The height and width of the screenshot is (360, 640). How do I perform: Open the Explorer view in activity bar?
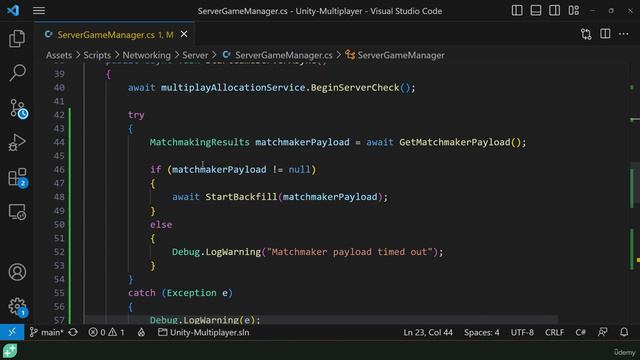point(17,38)
